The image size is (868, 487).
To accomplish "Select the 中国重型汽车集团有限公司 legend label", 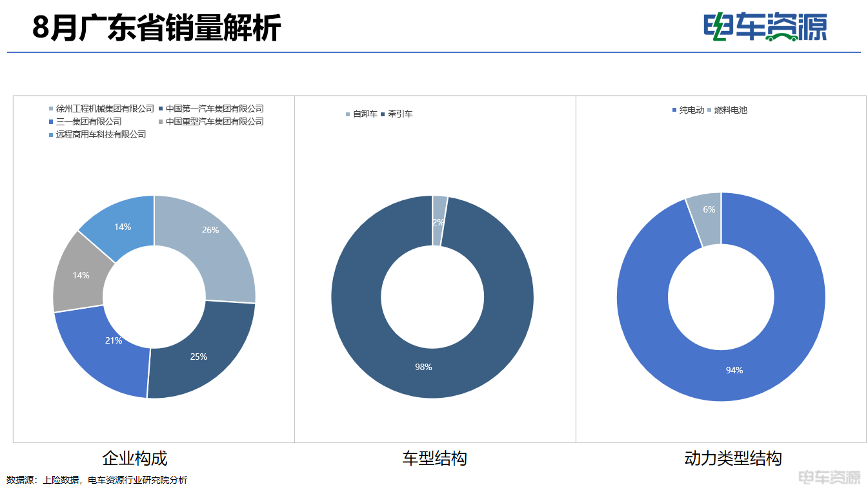I will pyautogui.click(x=214, y=121).
